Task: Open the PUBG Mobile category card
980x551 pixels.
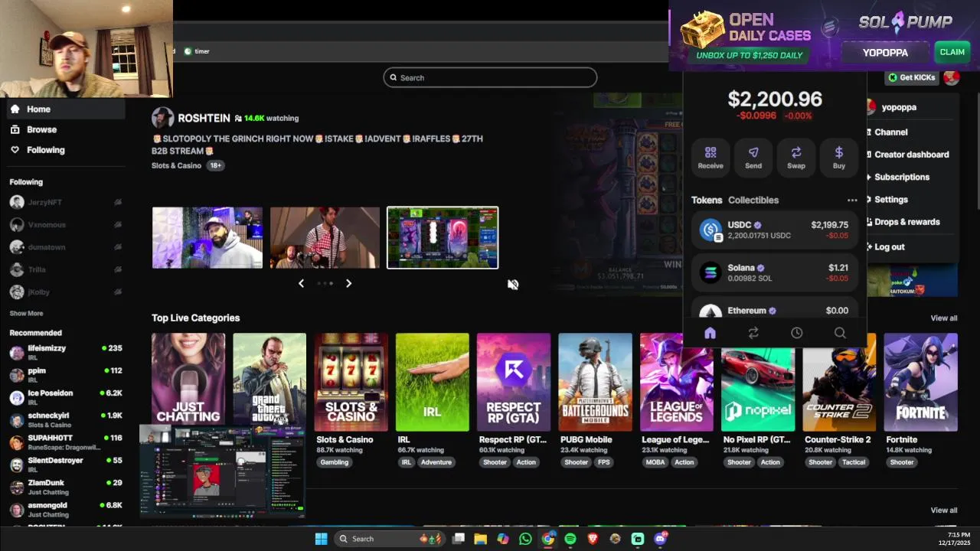Action: 596,382
